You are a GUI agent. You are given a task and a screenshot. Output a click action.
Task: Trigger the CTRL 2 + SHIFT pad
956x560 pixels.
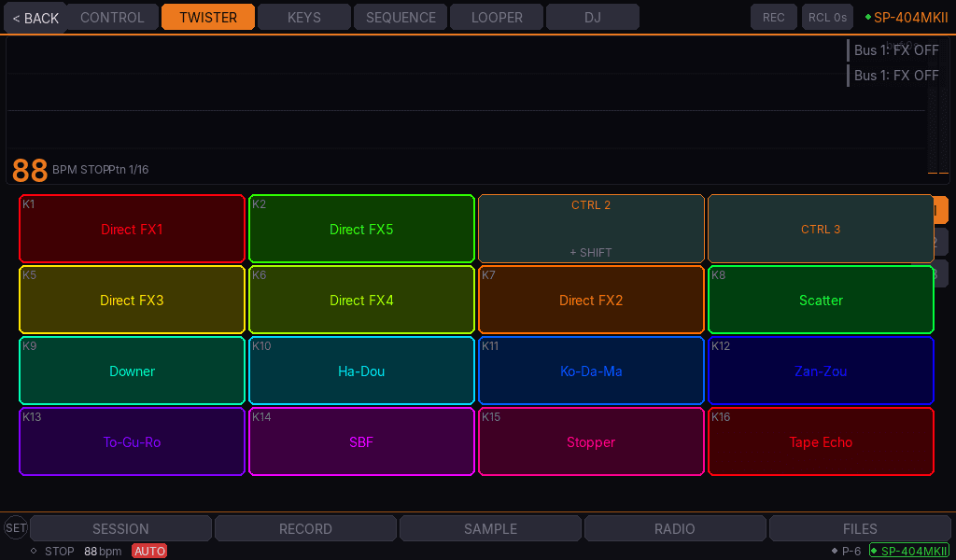[591, 229]
